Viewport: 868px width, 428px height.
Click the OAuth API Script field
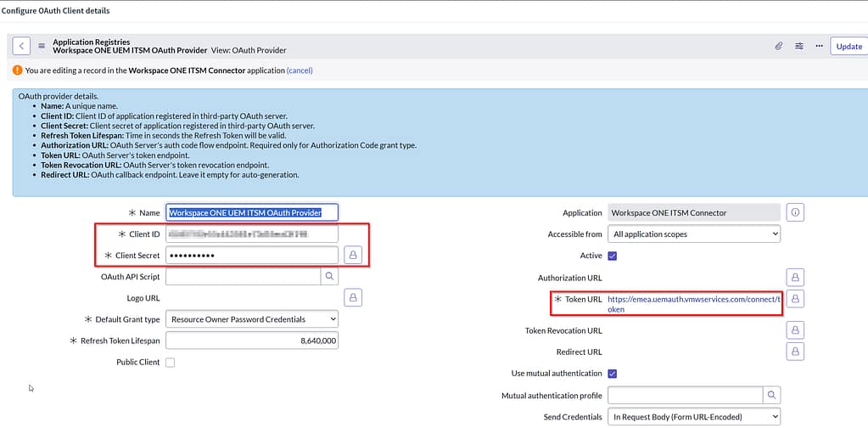coord(243,276)
